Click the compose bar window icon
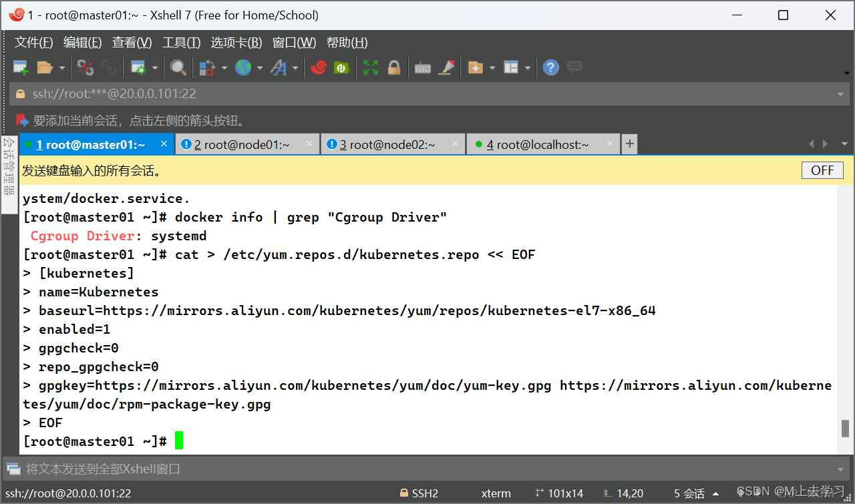The height and width of the screenshot is (504, 855). point(13,469)
